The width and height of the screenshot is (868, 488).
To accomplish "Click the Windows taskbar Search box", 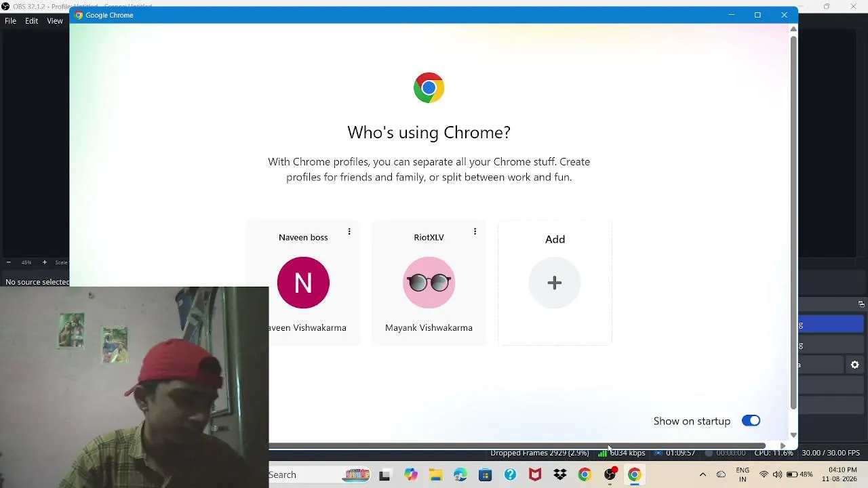I will tap(319, 474).
